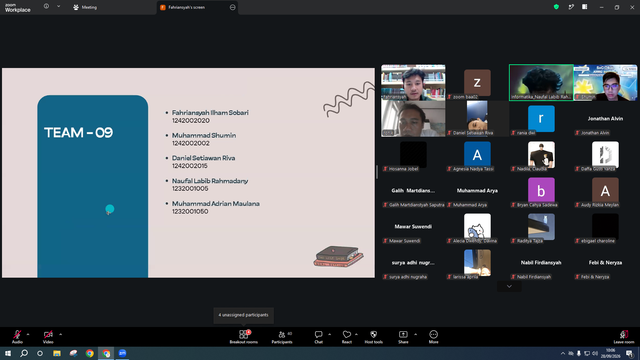Start camera with the Video button

coord(48,337)
